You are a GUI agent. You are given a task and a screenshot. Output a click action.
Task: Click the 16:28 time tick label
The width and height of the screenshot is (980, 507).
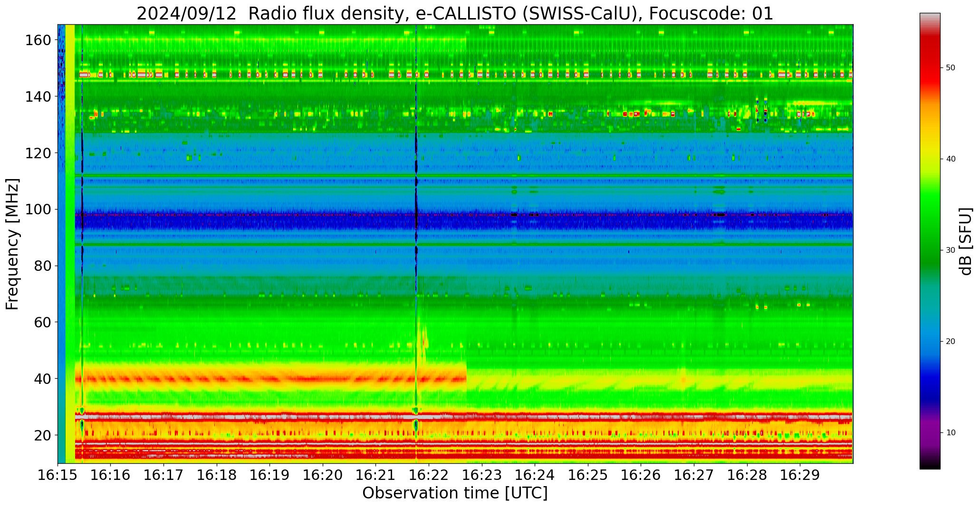tap(747, 475)
